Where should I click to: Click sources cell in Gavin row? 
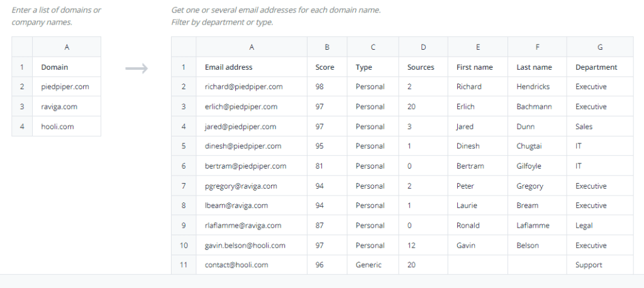[x=423, y=245]
